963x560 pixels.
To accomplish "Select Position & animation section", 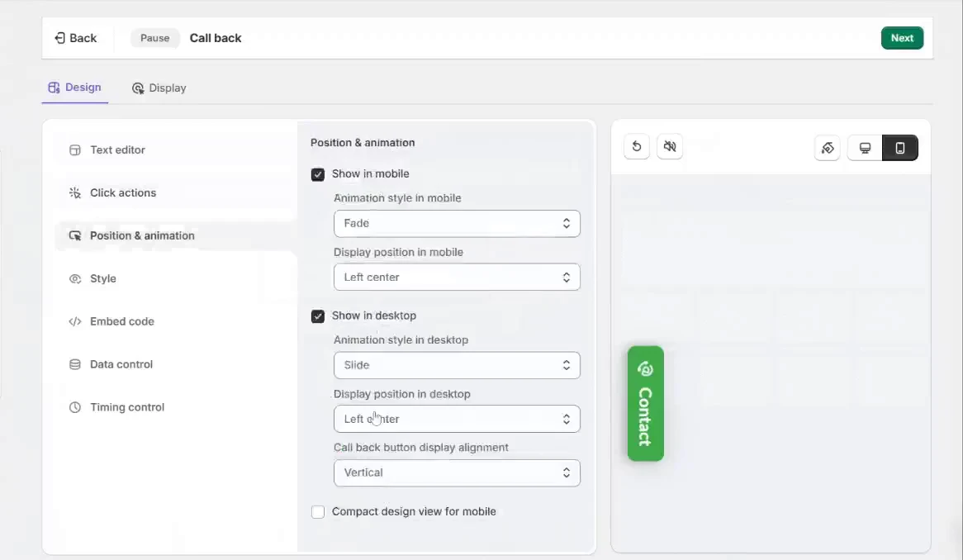I will [x=142, y=235].
